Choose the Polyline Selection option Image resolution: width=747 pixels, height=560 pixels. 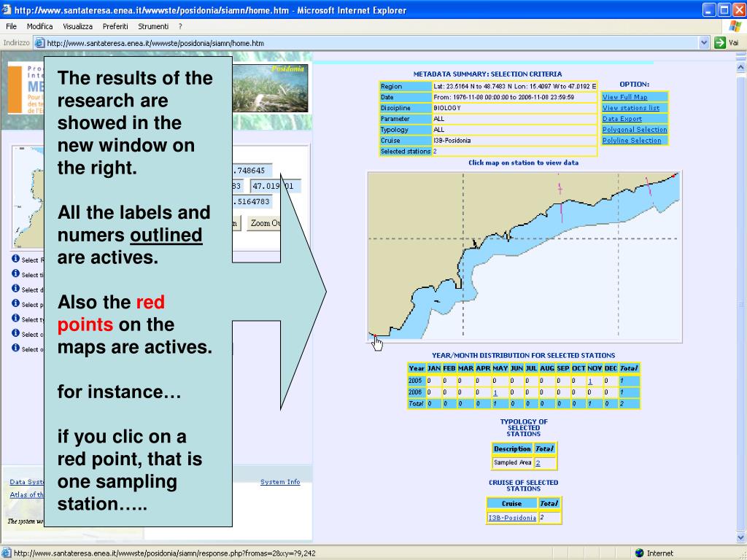(x=632, y=141)
